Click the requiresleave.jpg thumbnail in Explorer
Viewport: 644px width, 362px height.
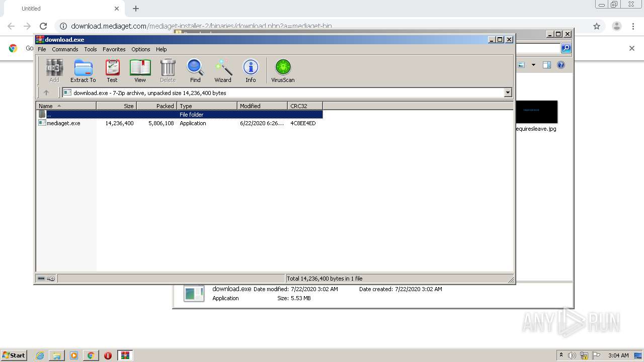pyautogui.click(x=536, y=112)
